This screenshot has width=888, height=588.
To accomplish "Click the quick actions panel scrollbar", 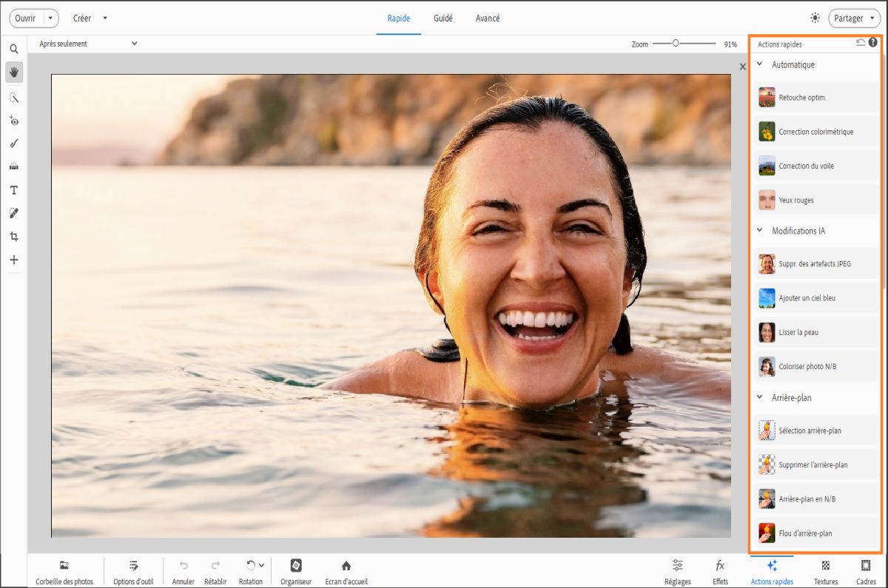I will coord(883,170).
